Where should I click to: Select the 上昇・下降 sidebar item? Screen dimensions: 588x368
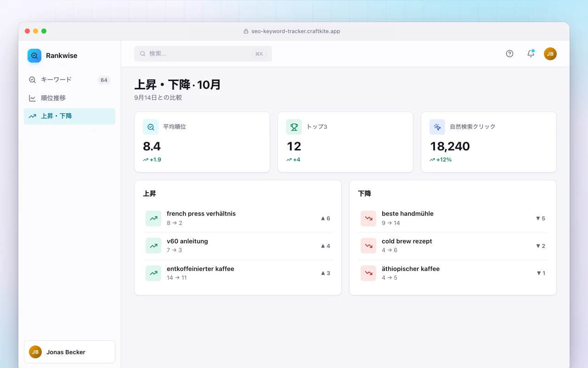69,116
